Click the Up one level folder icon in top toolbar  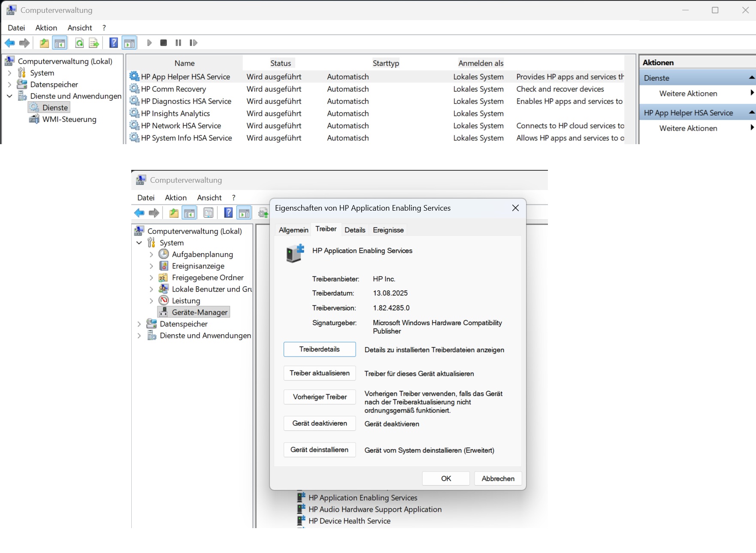[x=44, y=43]
